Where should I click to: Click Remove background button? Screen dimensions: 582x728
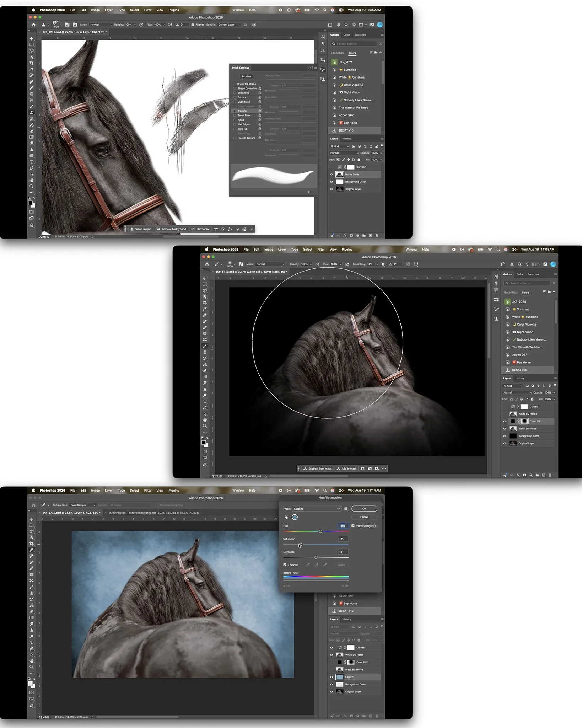click(x=171, y=229)
